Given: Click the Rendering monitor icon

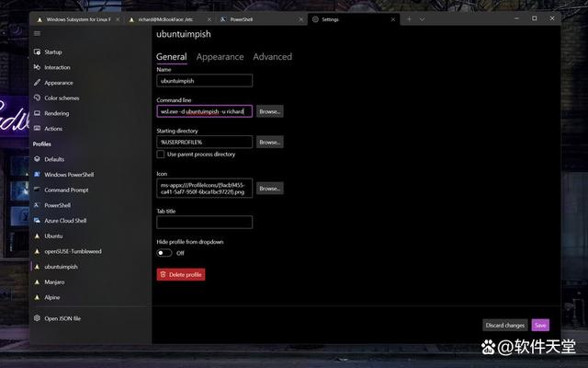Looking at the screenshot, I should (37, 113).
